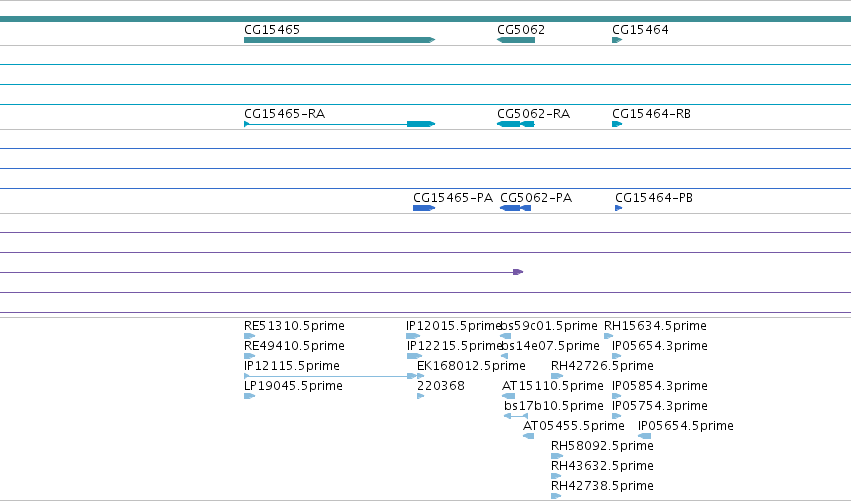
Task: Select the IP05654.3prime EST arrow
Action: click(617, 356)
